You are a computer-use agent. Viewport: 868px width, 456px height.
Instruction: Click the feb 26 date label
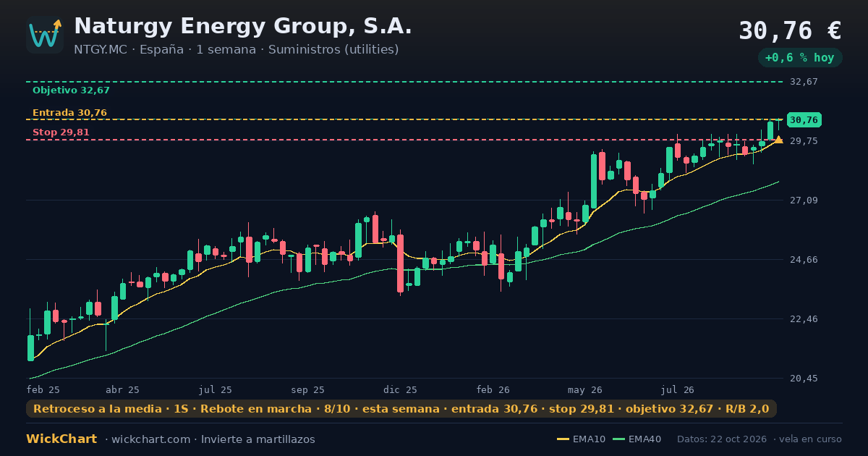point(493,389)
